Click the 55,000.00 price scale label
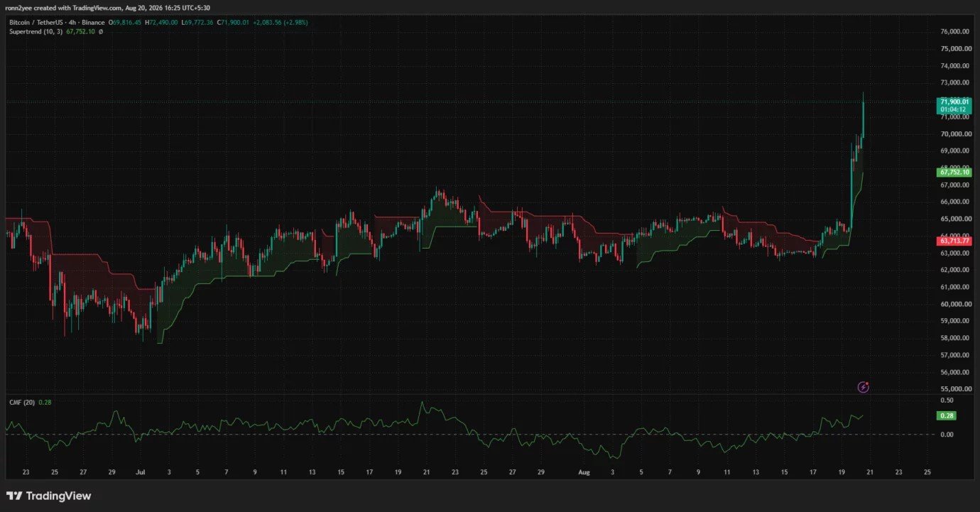Screen dimensions: 980x512 (x=954, y=389)
